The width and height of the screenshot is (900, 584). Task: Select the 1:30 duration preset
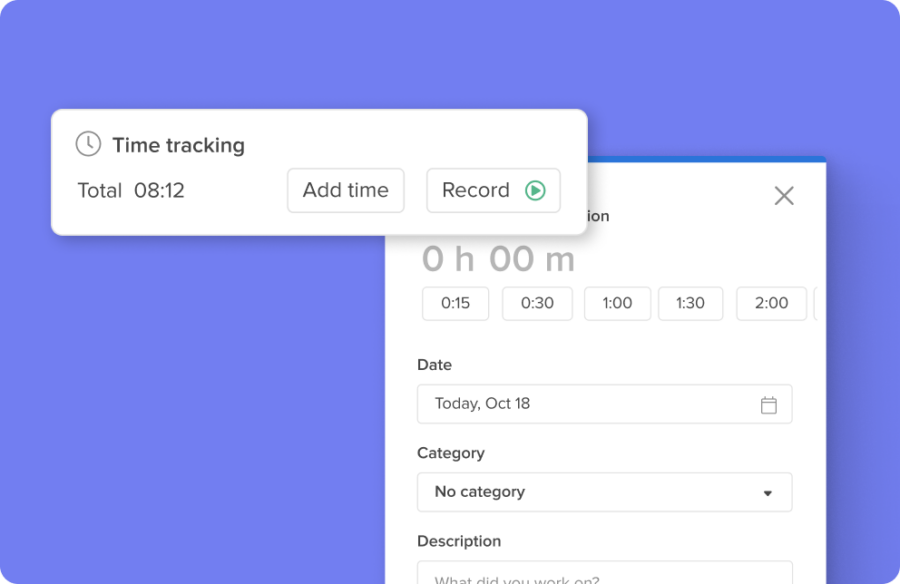pyautogui.click(x=690, y=303)
